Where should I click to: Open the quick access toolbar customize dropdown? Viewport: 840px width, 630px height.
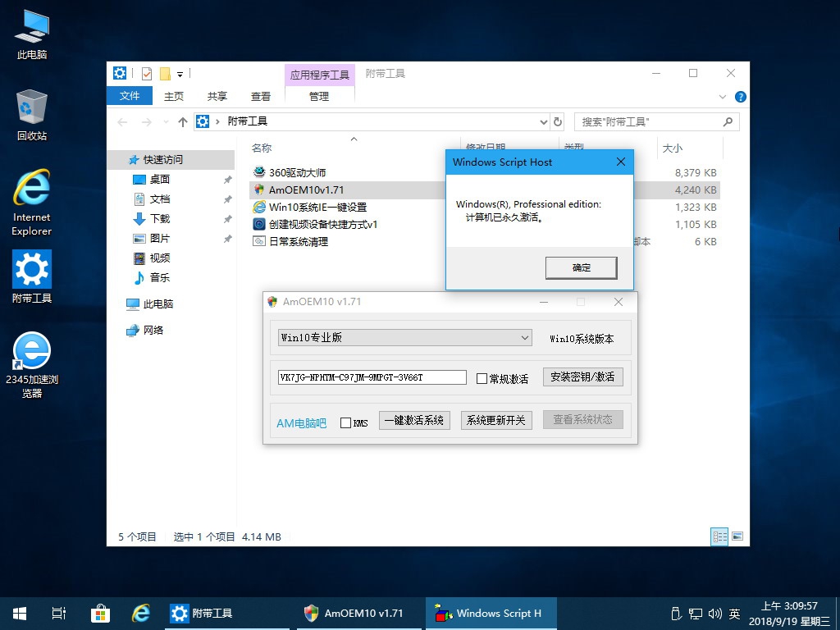pos(180,74)
